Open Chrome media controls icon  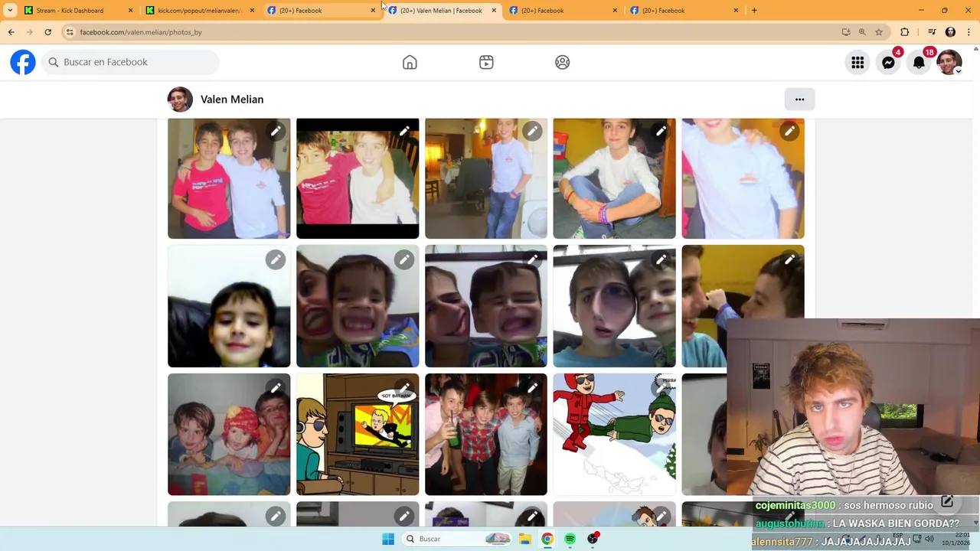[x=932, y=32]
